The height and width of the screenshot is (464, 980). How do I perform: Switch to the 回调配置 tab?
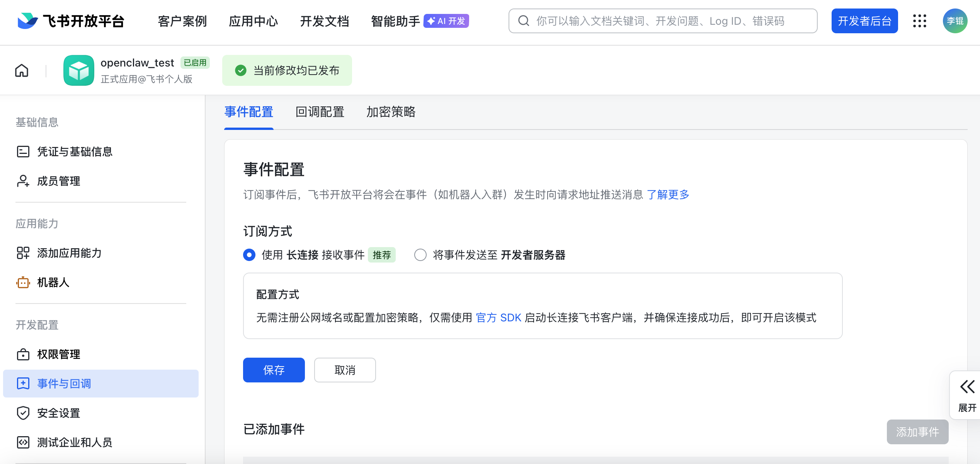click(x=320, y=112)
